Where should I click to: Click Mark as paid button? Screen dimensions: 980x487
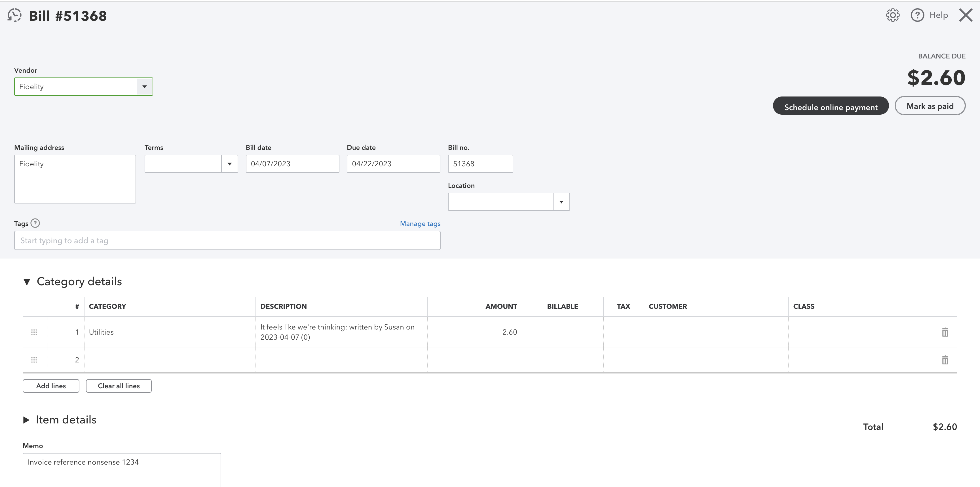tap(930, 106)
